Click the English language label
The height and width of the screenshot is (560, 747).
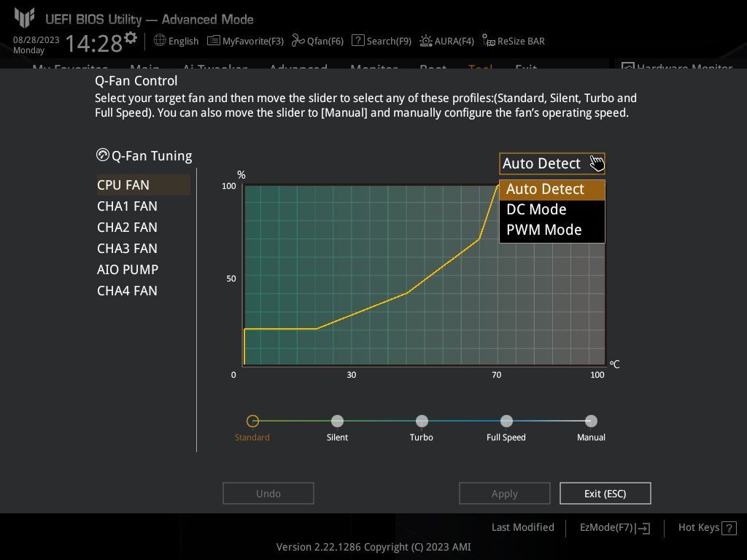[183, 41]
